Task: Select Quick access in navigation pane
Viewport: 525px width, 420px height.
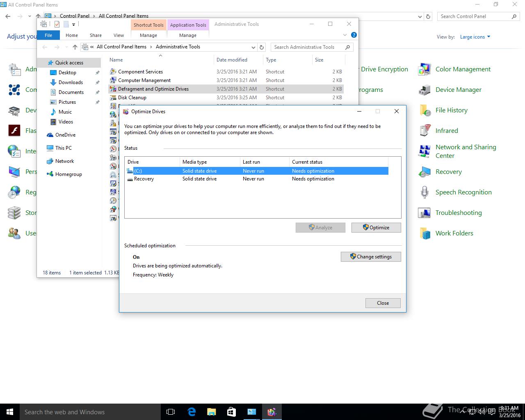Action: click(x=69, y=63)
